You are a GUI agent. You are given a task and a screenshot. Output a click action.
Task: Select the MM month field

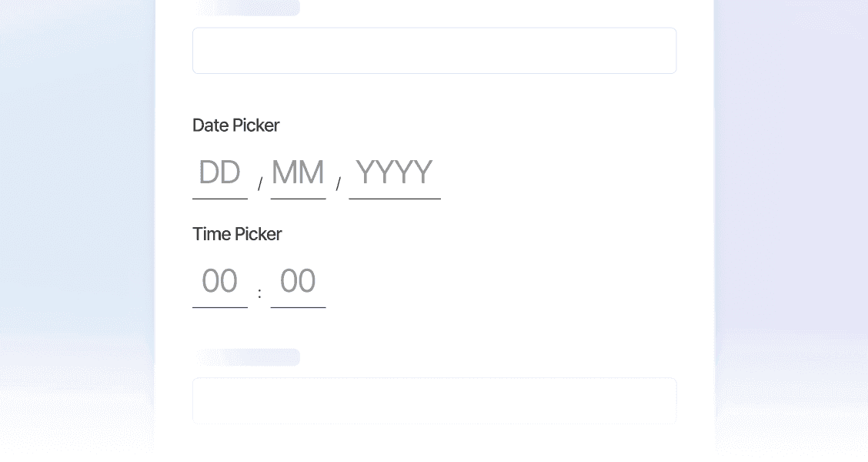[x=298, y=173]
